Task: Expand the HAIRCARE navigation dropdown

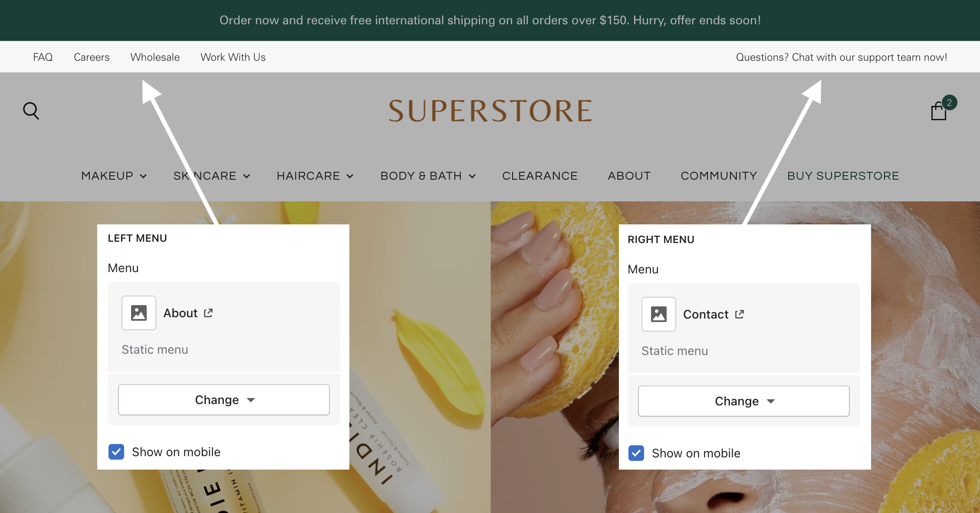Action: point(315,176)
